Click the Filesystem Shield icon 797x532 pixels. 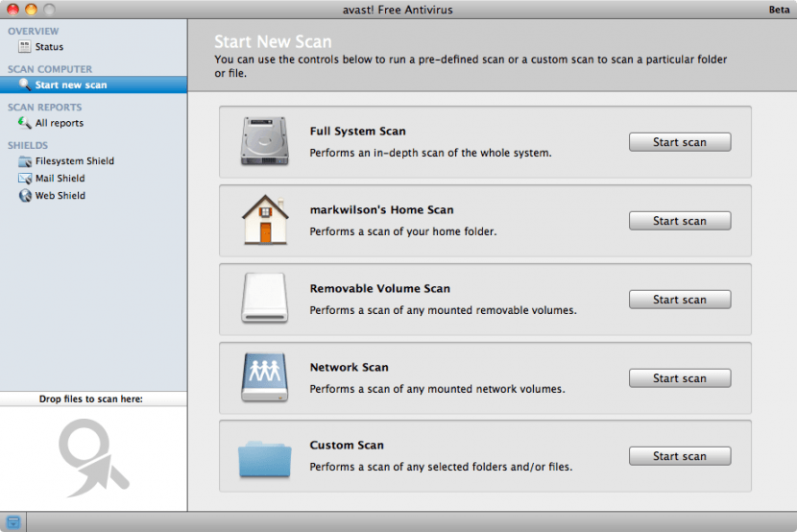25,161
